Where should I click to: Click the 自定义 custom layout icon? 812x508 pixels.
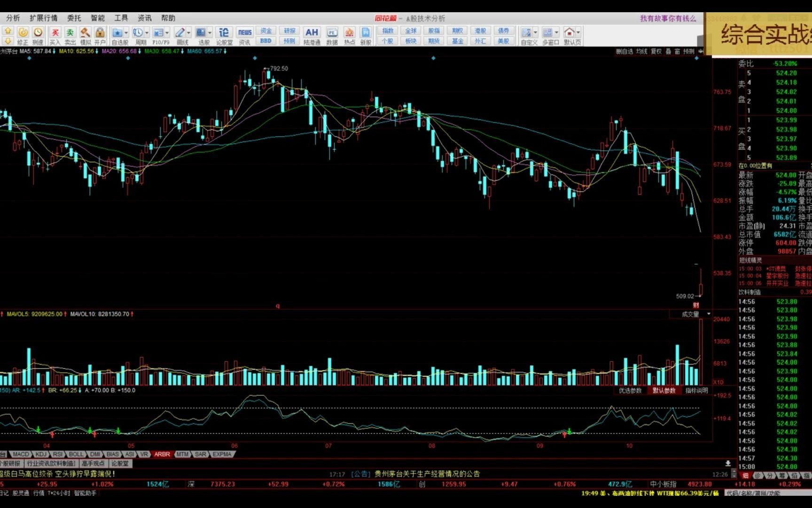point(526,32)
